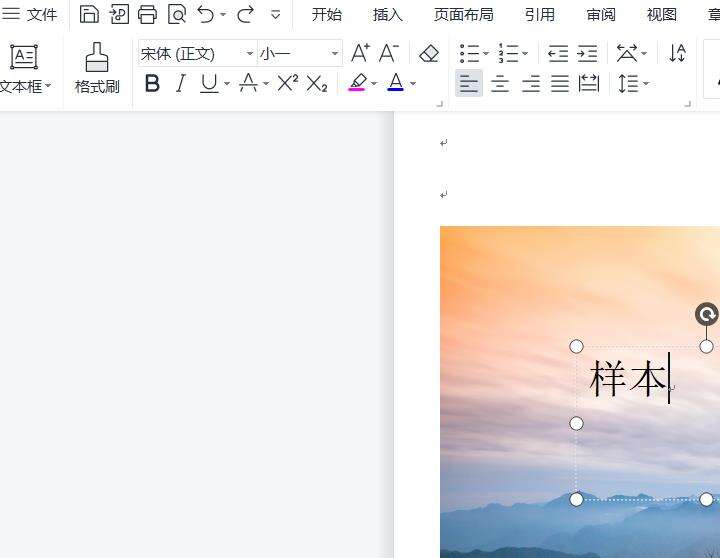Redo the last action
Image resolution: width=720 pixels, height=558 pixels.
coord(245,14)
